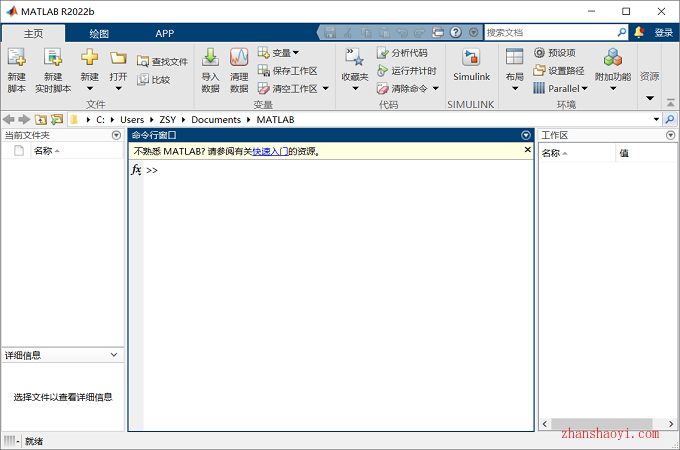
Task: Click 运行并计时 run and time
Action: coord(406,71)
